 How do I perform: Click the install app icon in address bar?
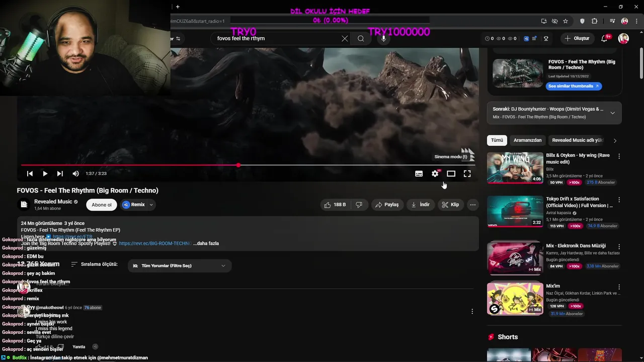click(544, 21)
